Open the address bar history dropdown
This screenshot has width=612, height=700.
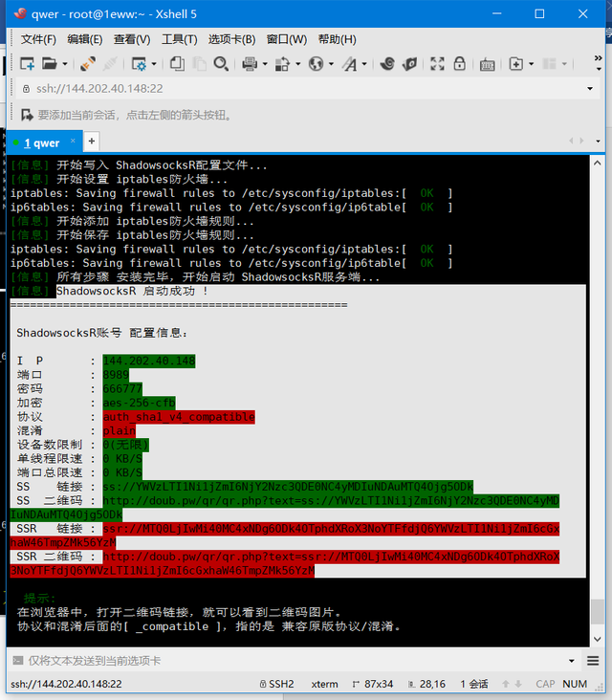(x=590, y=88)
